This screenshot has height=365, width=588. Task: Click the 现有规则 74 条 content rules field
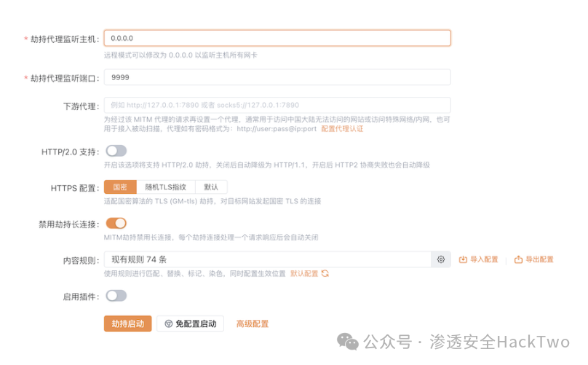267,259
